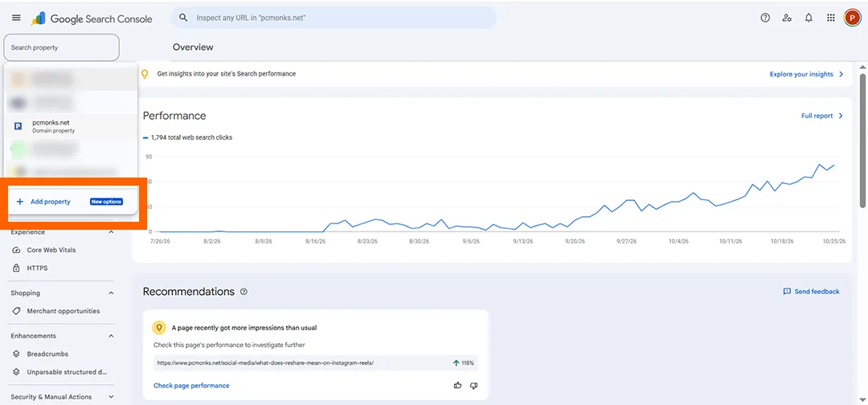The width and height of the screenshot is (868, 405).
Task: Select pcmonks.net Domain property
Action: click(71, 126)
